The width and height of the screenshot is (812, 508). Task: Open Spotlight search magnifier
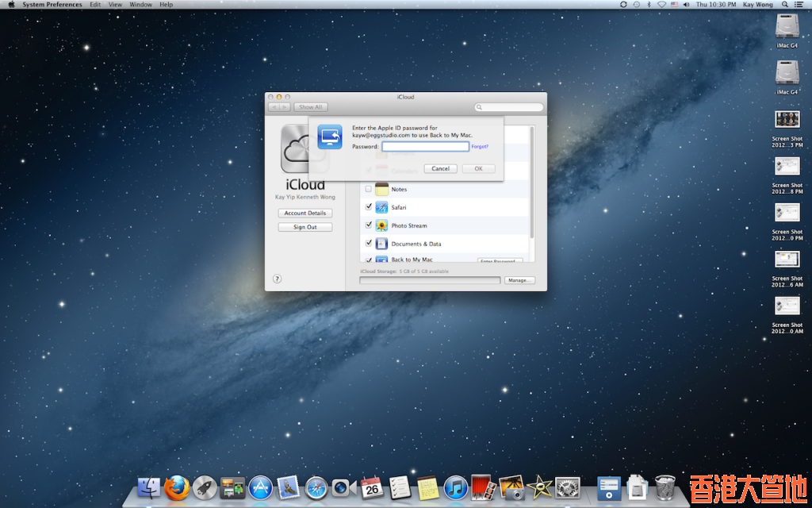[x=785, y=5]
